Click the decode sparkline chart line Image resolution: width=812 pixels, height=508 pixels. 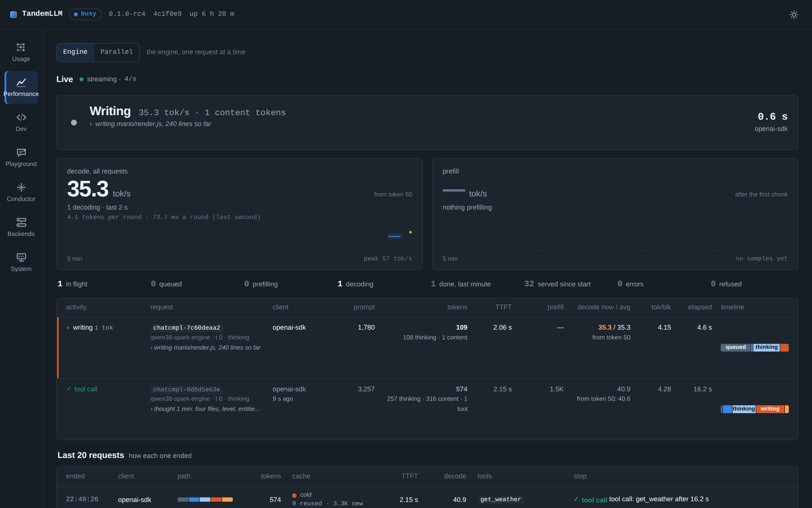[394, 236]
